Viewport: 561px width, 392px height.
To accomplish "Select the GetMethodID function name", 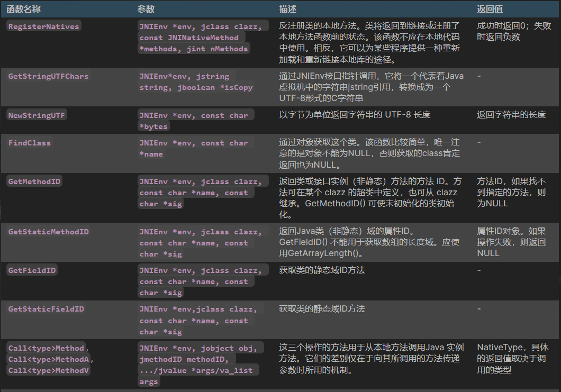I will click(x=34, y=181).
